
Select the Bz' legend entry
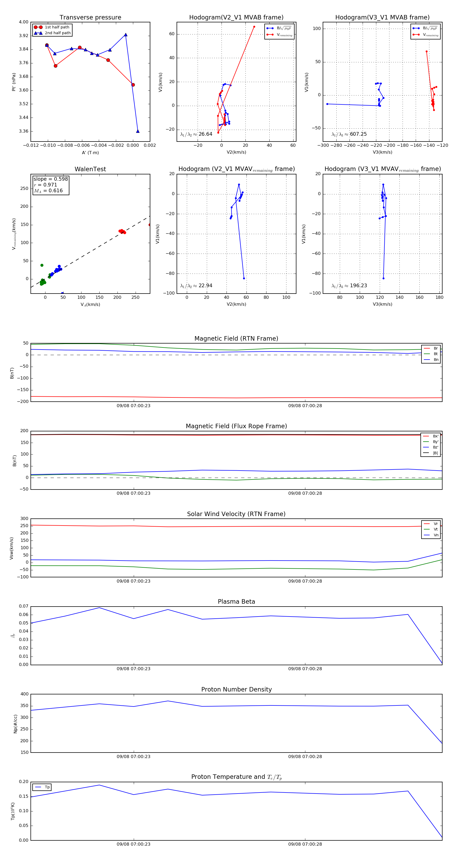coord(431,447)
